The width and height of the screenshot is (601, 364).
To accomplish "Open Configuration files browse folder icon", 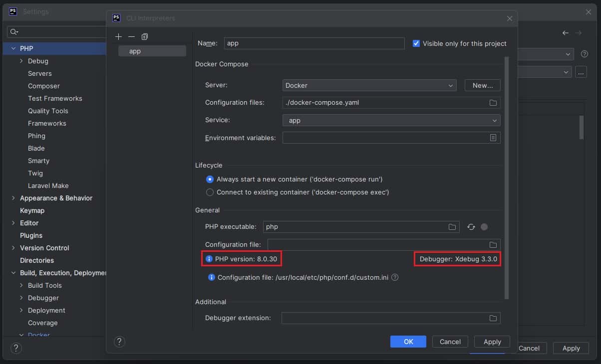I will 493,103.
